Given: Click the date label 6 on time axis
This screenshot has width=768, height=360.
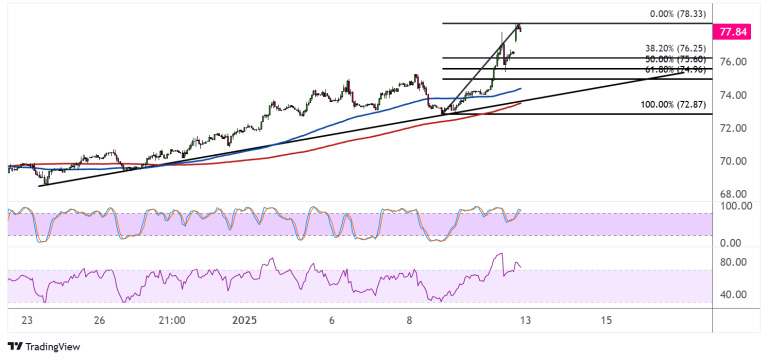Looking at the screenshot, I should pos(332,321).
